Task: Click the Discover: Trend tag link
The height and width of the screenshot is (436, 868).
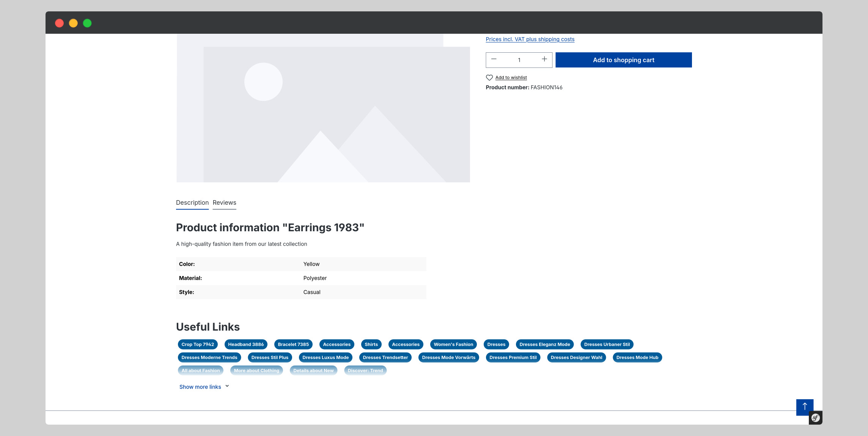Action: [366, 370]
